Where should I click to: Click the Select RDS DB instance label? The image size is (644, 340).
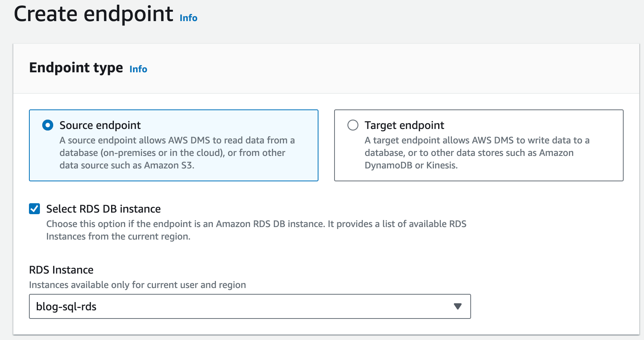[x=103, y=209]
